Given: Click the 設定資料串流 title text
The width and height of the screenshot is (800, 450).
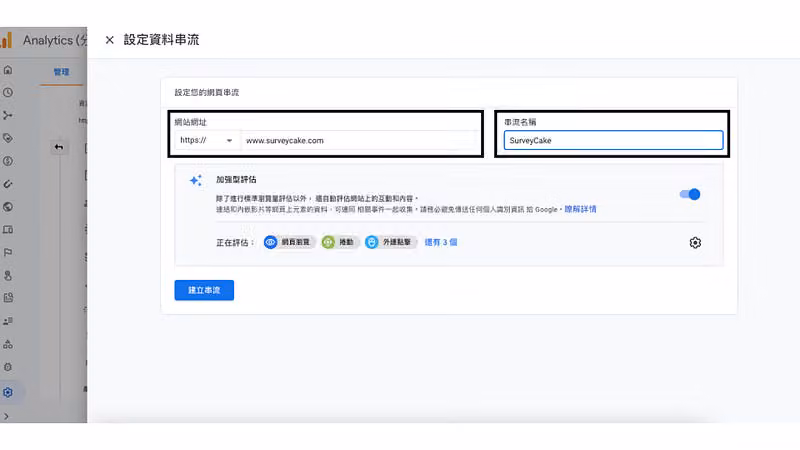Looking at the screenshot, I should click(x=161, y=40).
